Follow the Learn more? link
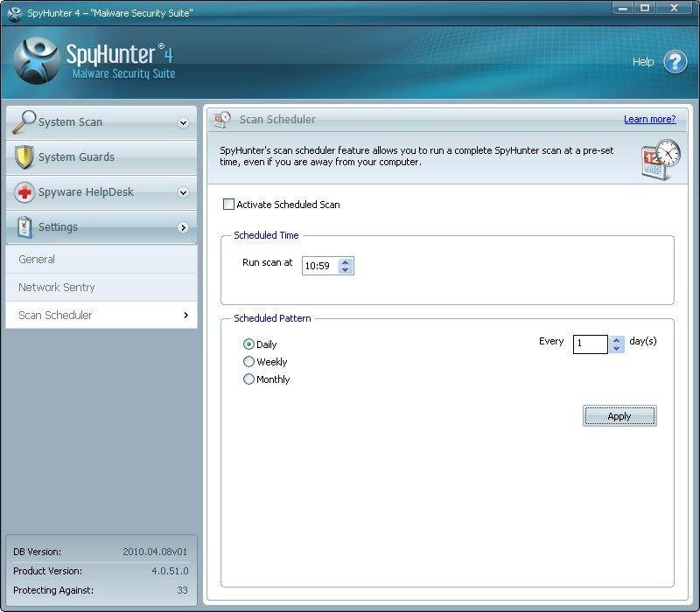Image resolution: width=700 pixels, height=612 pixels. point(649,119)
